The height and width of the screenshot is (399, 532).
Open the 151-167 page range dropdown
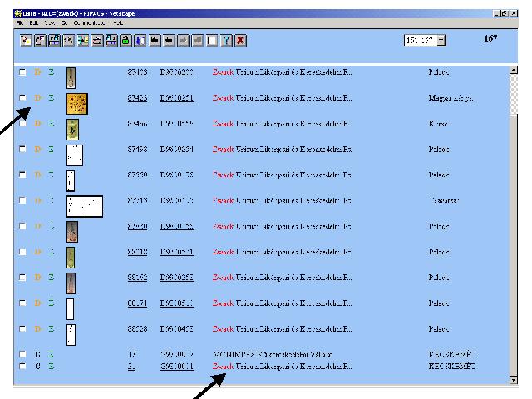[441, 41]
